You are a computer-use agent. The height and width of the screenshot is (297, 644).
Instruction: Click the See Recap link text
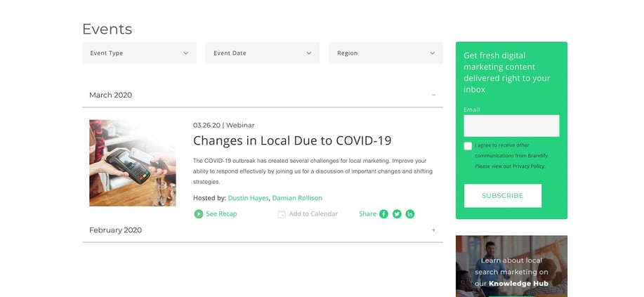[x=221, y=214]
